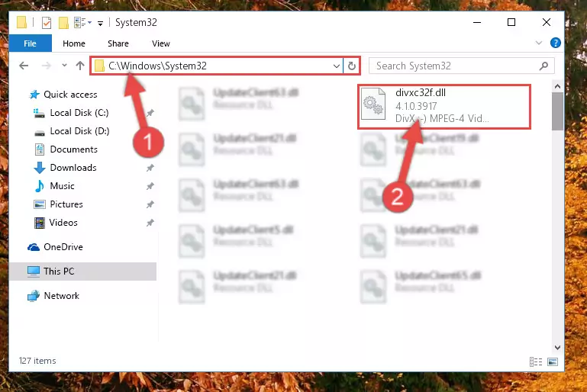587x392 pixels.
Task: Click the pin icon next to Music
Action: point(150,186)
